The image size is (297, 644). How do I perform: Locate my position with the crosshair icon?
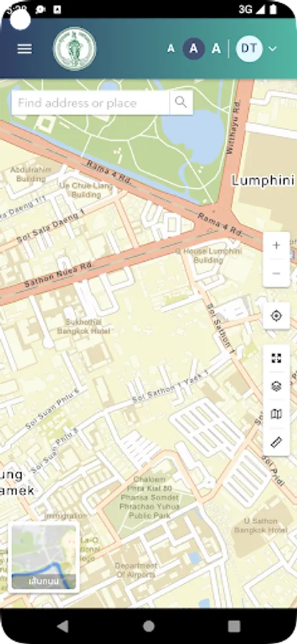tap(276, 316)
